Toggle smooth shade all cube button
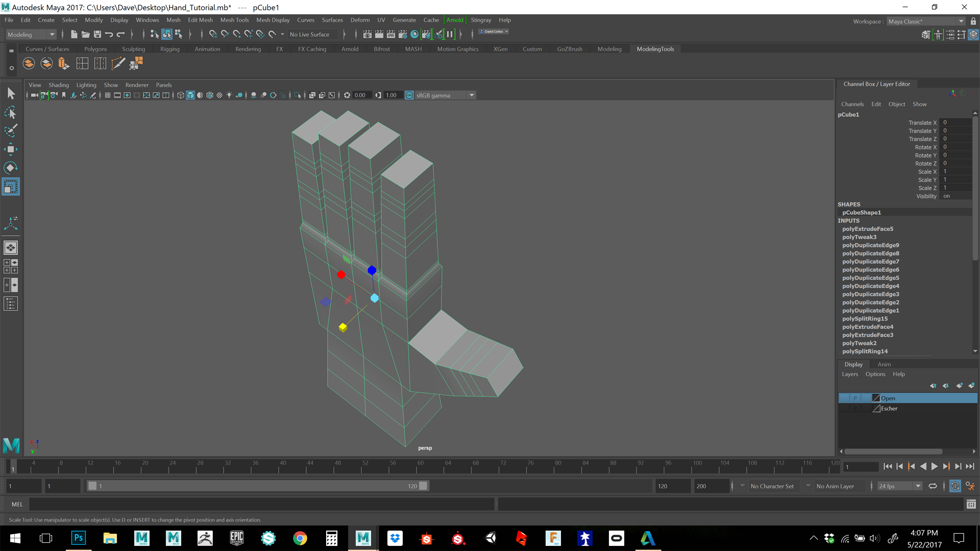Image resolution: width=980 pixels, height=551 pixels. coord(190,95)
